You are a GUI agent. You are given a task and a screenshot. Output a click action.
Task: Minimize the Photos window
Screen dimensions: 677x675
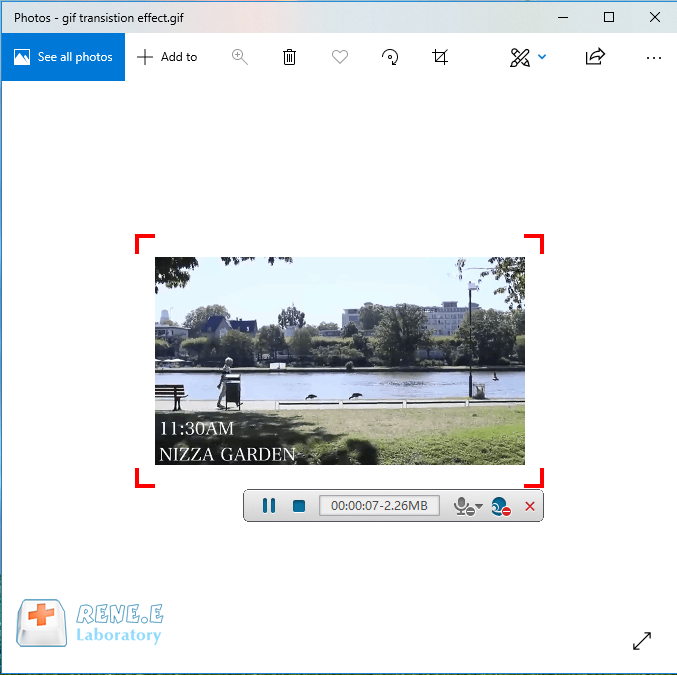(563, 17)
